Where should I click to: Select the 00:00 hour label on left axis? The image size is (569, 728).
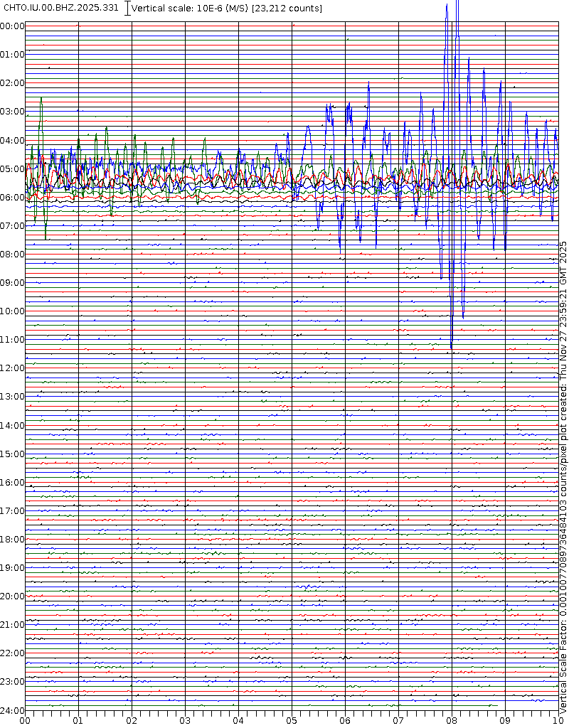(12, 26)
